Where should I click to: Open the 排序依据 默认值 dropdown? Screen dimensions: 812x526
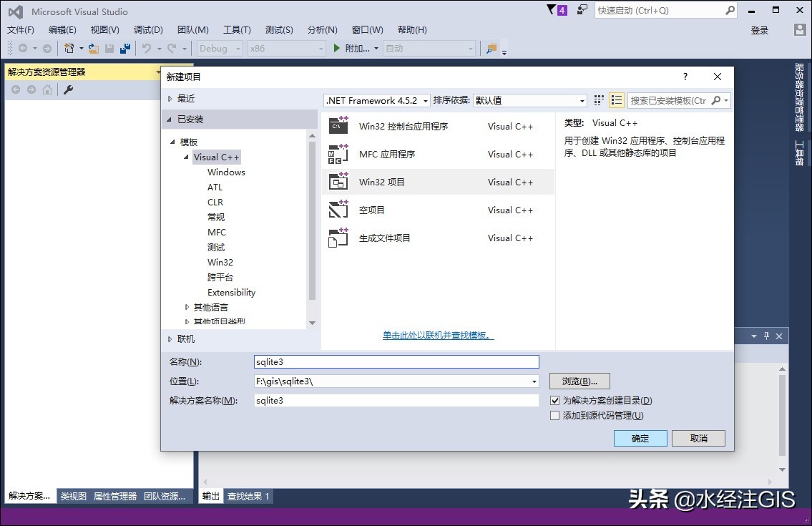coord(530,100)
